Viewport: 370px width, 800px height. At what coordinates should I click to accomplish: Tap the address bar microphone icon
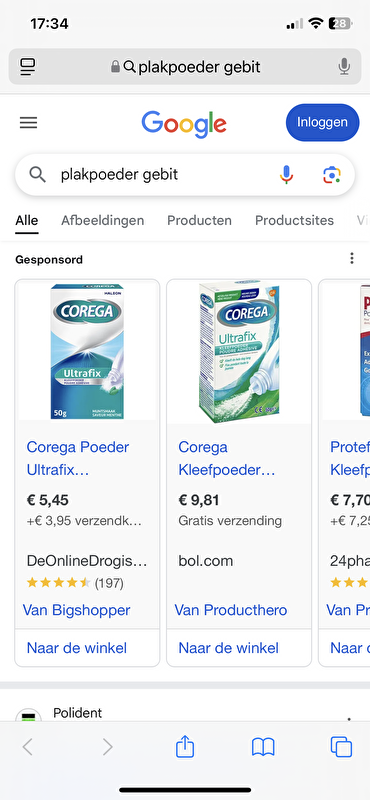[x=344, y=66]
